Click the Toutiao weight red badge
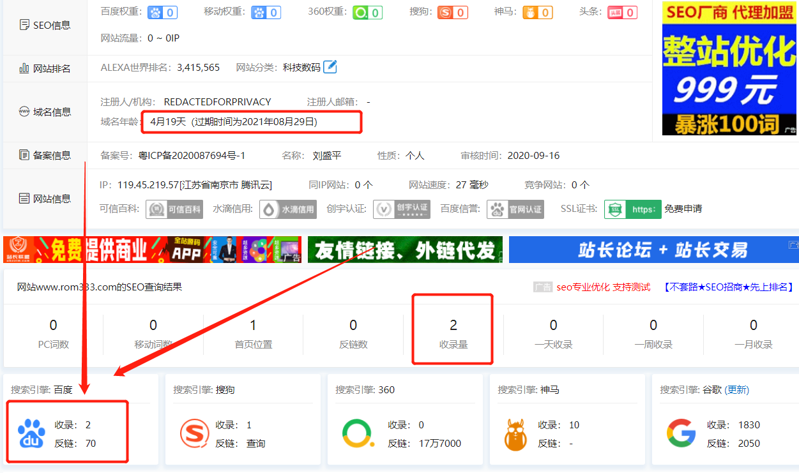 [x=623, y=13]
